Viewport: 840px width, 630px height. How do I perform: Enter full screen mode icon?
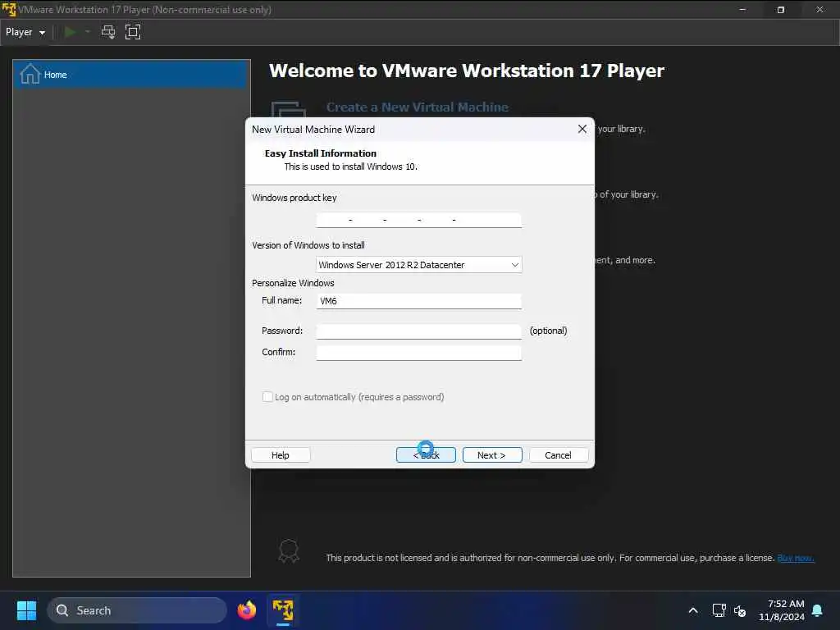click(x=133, y=32)
